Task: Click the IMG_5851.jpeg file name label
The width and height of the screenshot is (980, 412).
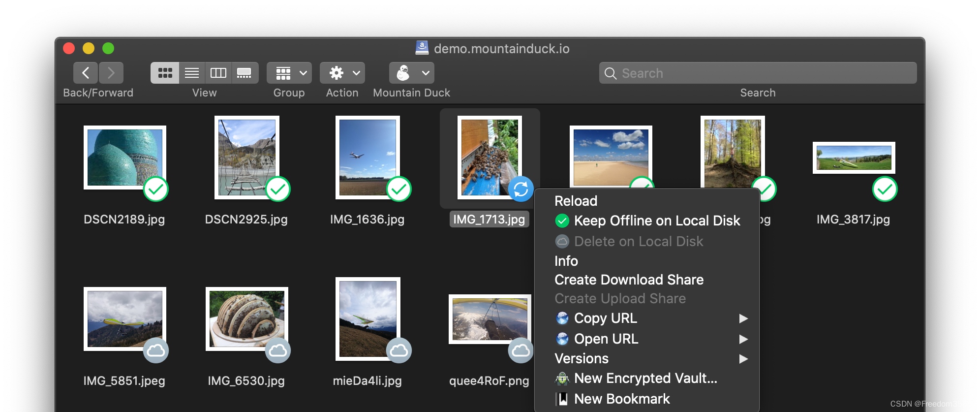Action: [124, 380]
